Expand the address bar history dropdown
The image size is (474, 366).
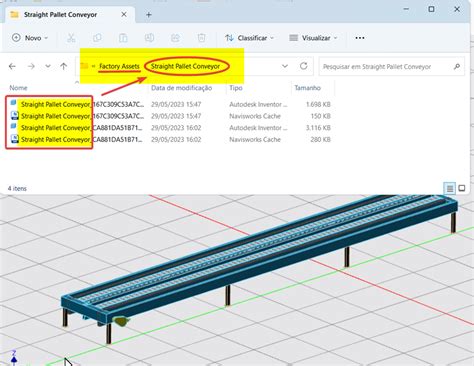(285, 66)
